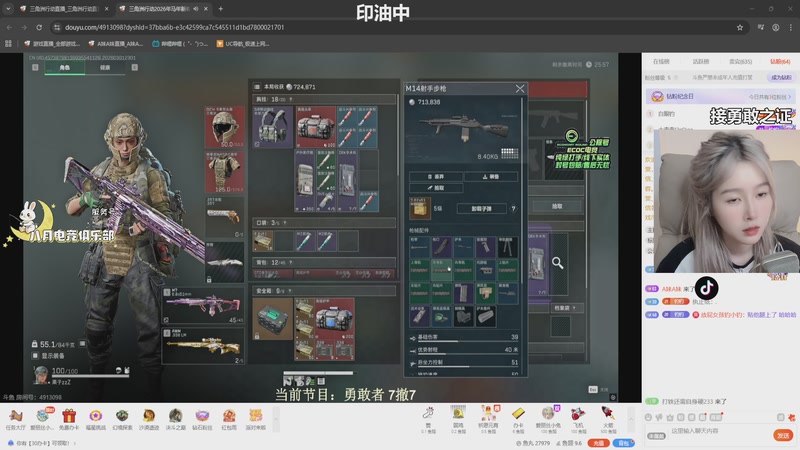Open the 钻石粉丝 icon
The width and height of the screenshot is (800, 450).
pyautogui.click(x=202, y=420)
